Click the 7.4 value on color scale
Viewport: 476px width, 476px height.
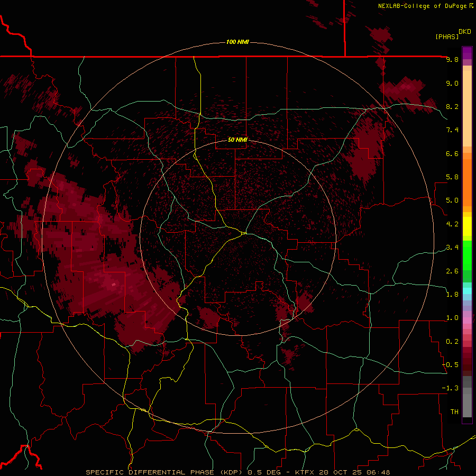point(452,130)
